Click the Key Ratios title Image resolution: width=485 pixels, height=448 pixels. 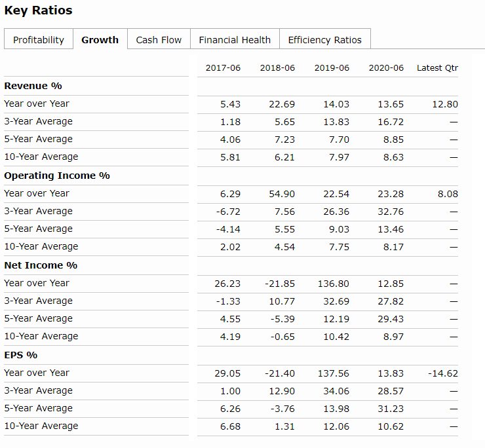(38, 10)
